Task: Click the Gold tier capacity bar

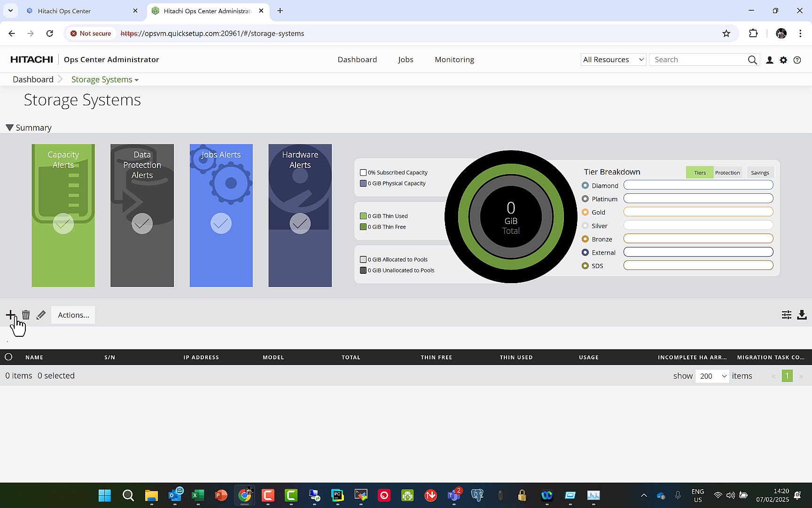Action: (x=698, y=212)
